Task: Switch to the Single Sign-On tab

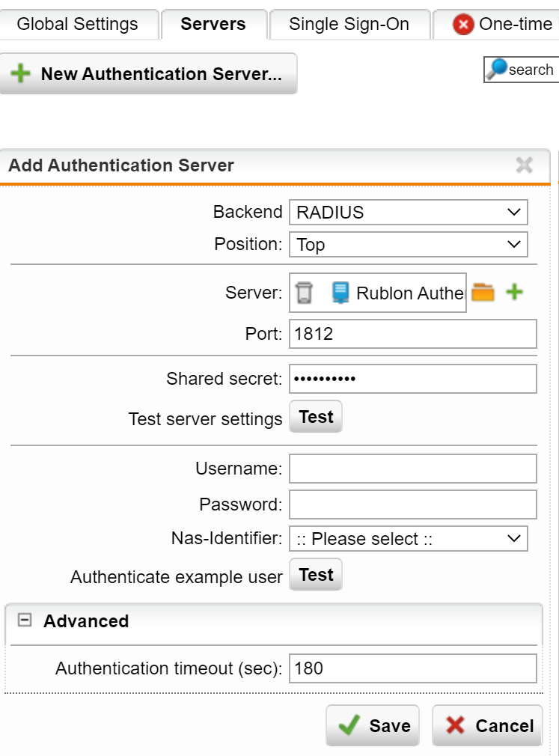Action: pos(349,24)
